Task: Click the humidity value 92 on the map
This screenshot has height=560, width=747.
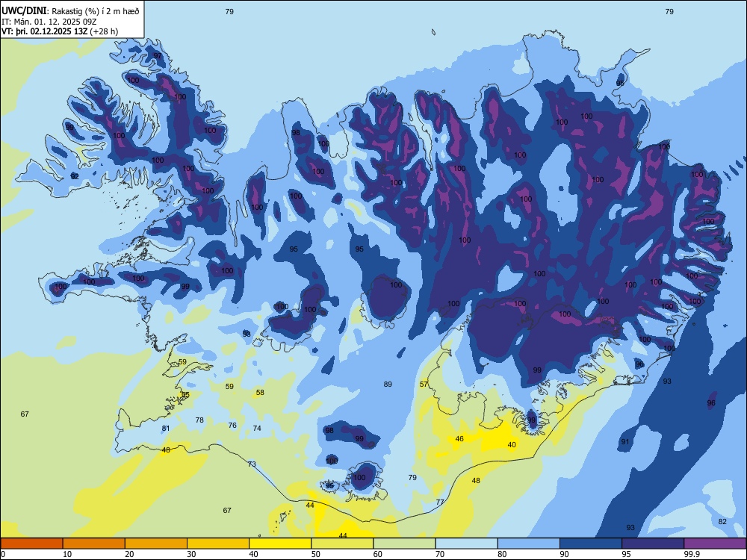Action: tap(75, 176)
